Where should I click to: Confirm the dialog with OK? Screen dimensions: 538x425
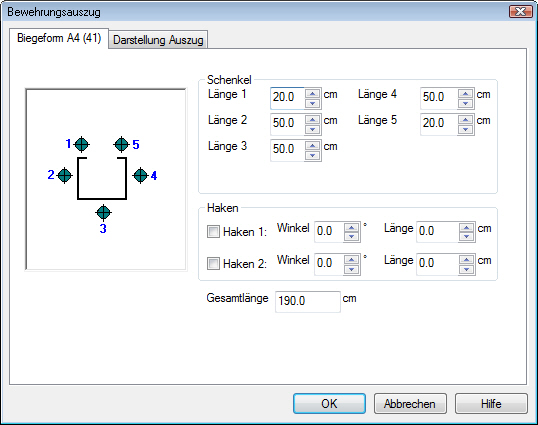click(329, 403)
